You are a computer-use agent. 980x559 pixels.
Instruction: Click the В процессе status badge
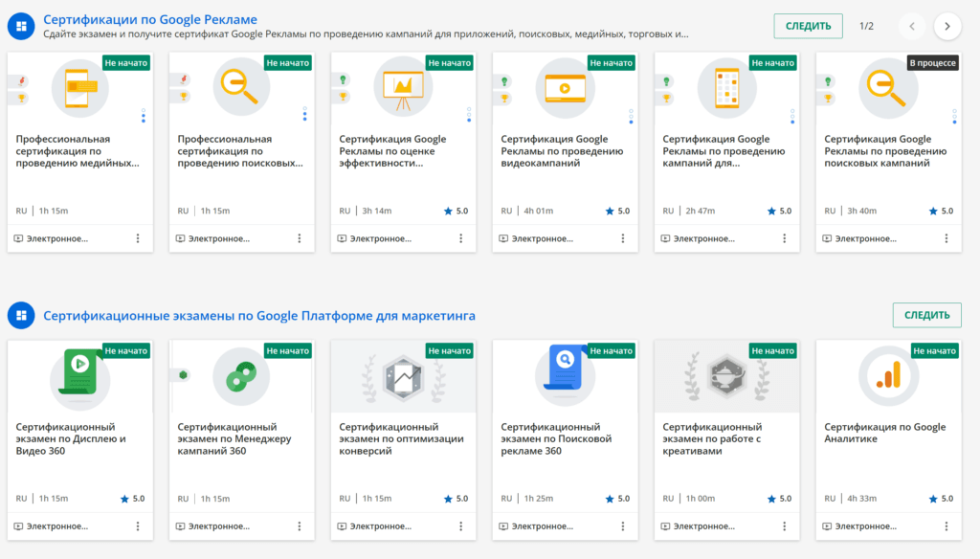click(x=932, y=62)
